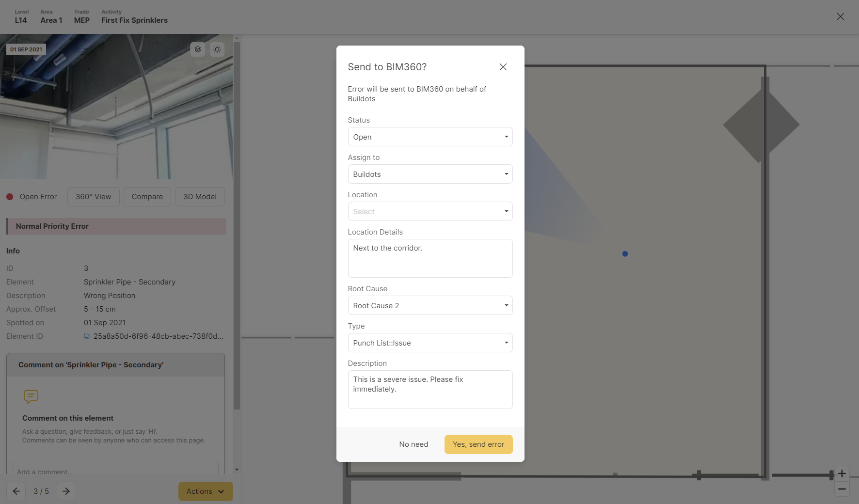Image resolution: width=859 pixels, height=504 pixels.
Task: Click the left panel scrollbar
Action: coord(237,225)
